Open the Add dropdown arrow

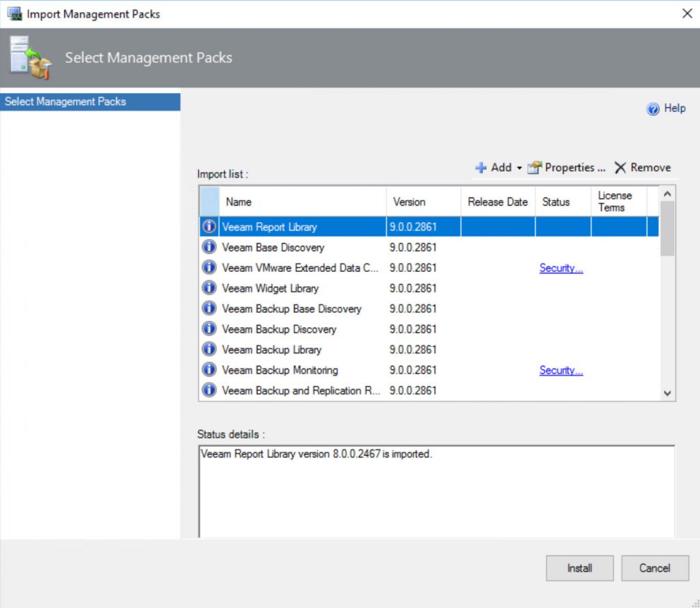[x=520, y=168]
